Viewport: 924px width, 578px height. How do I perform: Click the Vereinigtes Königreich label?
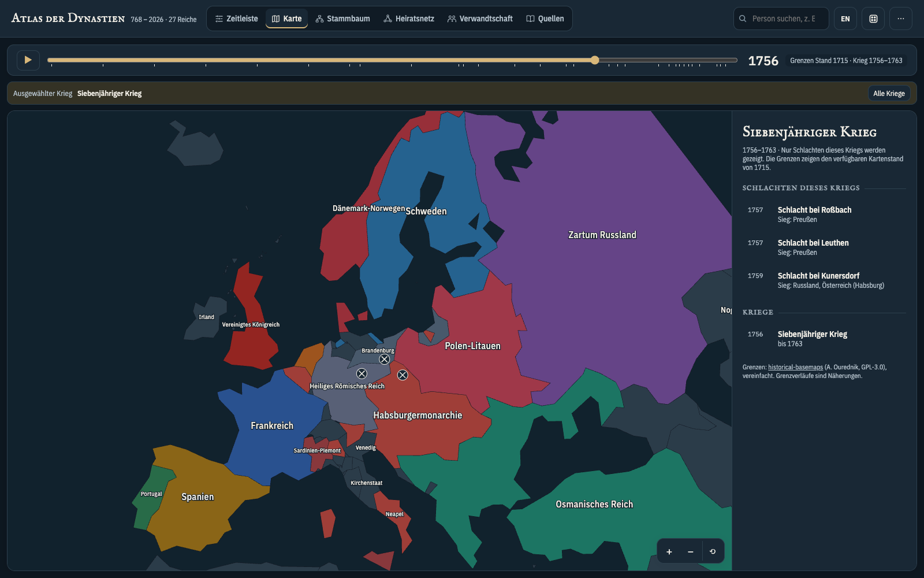pos(251,325)
